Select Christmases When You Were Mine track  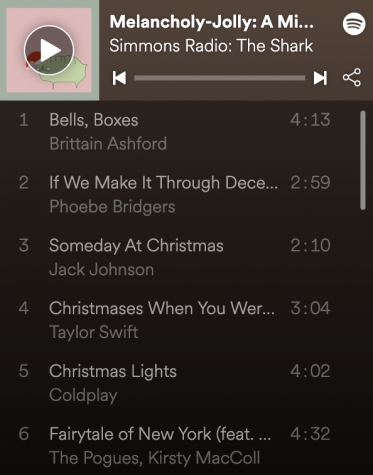[175, 320]
